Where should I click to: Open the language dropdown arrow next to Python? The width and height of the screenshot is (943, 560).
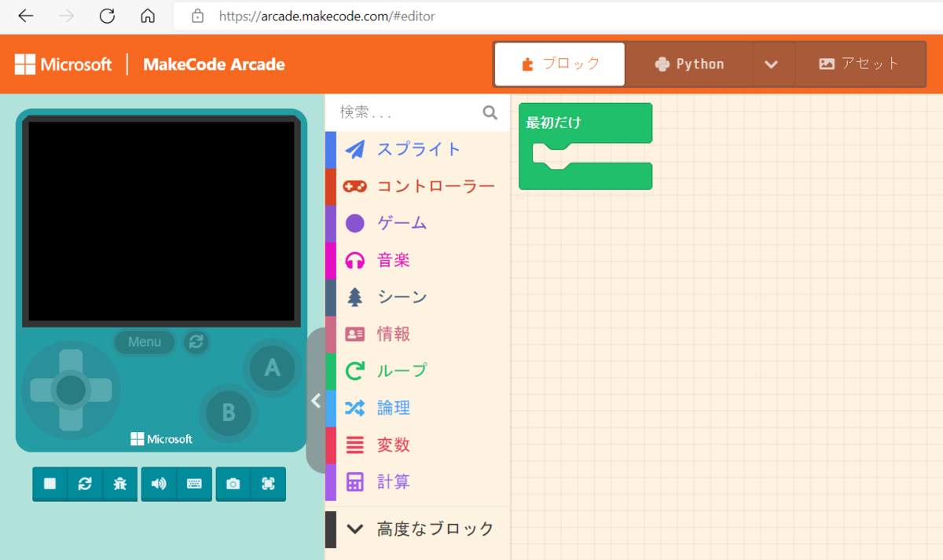772,64
